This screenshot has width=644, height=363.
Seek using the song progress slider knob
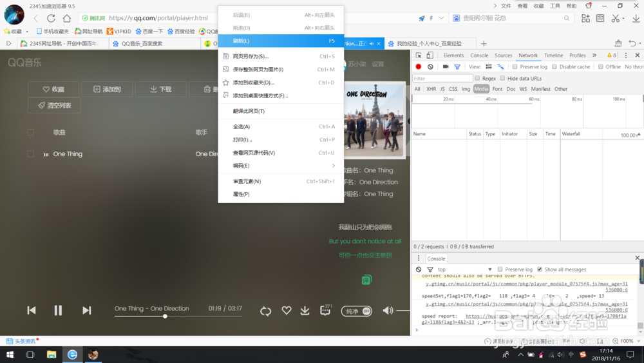(x=165, y=316)
